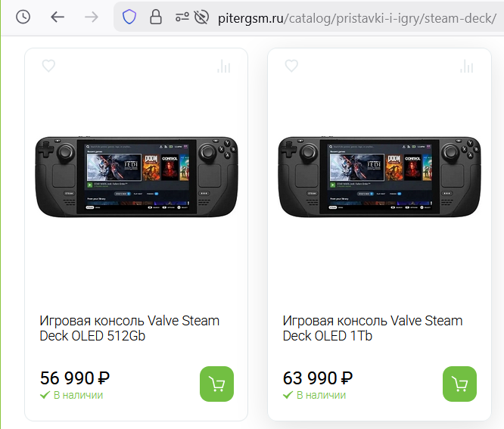Click the 56 990 ₽ price
The image size is (504, 429).
(75, 378)
